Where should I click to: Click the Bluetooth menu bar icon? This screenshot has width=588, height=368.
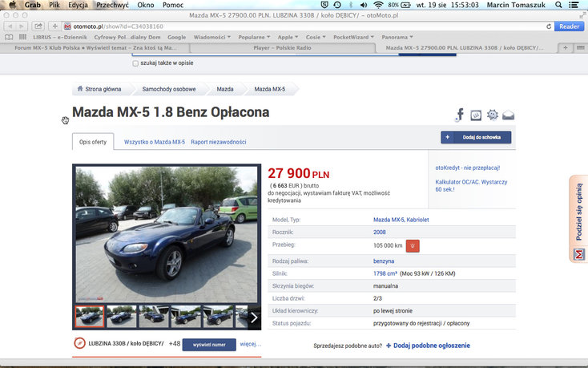[351, 5]
